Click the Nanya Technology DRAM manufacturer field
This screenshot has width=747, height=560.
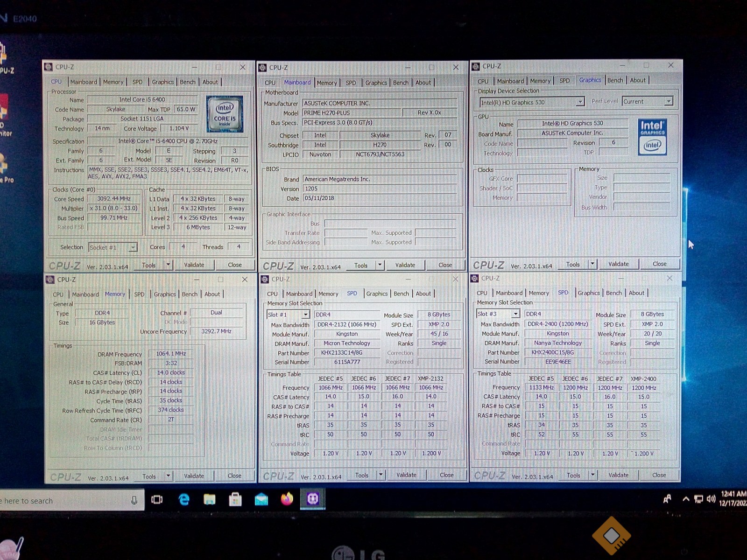click(x=558, y=343)
